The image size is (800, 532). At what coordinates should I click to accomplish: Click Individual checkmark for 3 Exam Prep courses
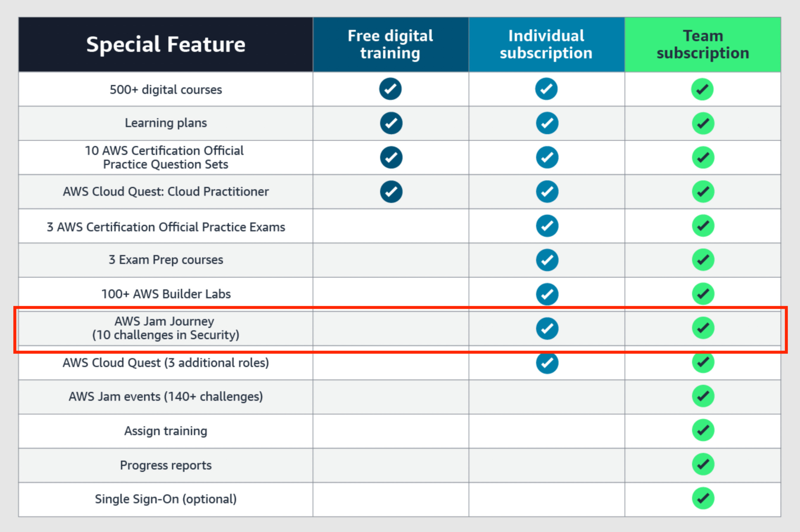(x=547, y=260)
